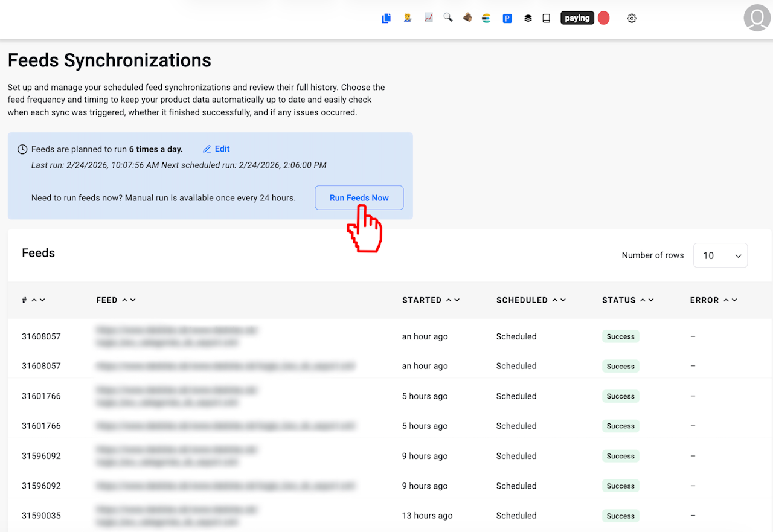This screenshot has height=532, width=773.
Task: Click the Run Feeds Now button
Action: pos(359,198)
